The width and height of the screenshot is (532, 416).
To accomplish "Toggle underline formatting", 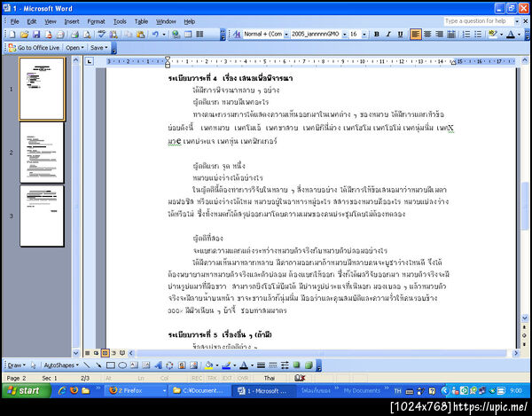I will (401, 35).
